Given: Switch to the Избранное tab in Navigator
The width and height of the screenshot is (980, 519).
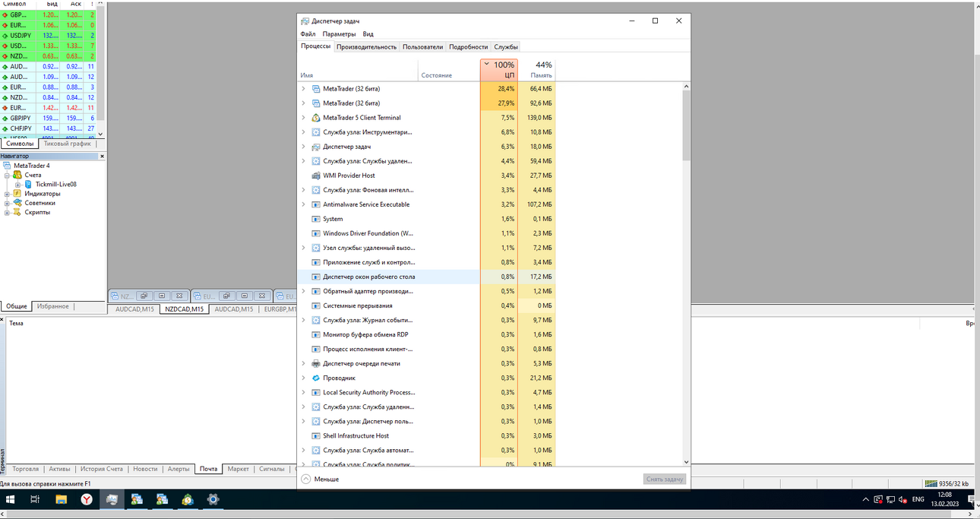Looking at the screenshot, I should coord(53,306).
